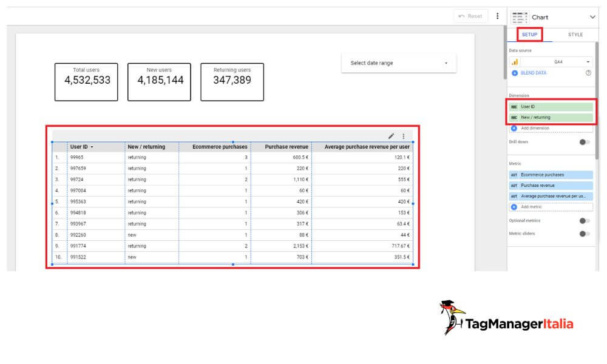The height and width of the screenshot is (364, 607).
Task: Enable the Metric sliders switch
Action: (585, 234)
